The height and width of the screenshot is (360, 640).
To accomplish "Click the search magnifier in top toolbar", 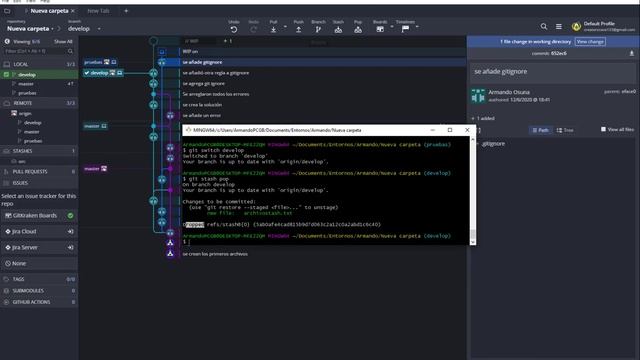I will pyautogui.click(x=544, y=27).
